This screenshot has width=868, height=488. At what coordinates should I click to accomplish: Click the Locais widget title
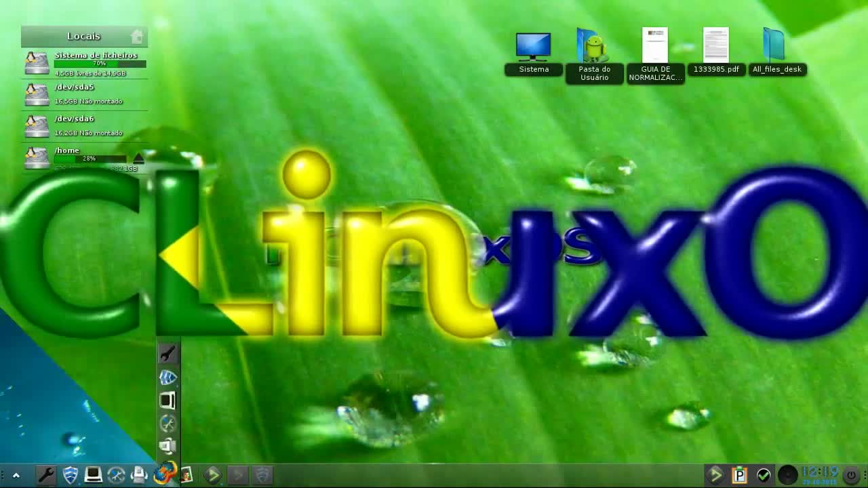(83, 36)
